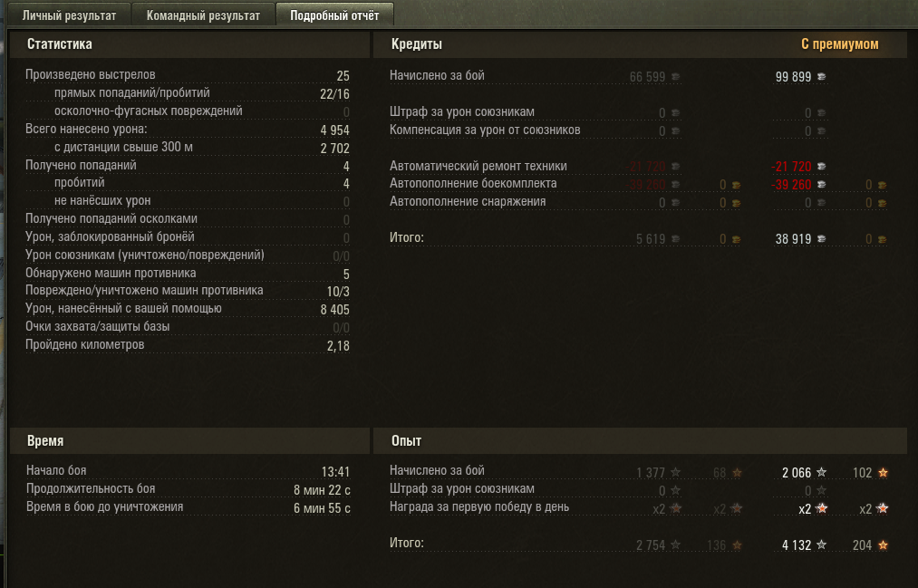
Task: Click credits icon next to 5 619 total
Action: 676,238
